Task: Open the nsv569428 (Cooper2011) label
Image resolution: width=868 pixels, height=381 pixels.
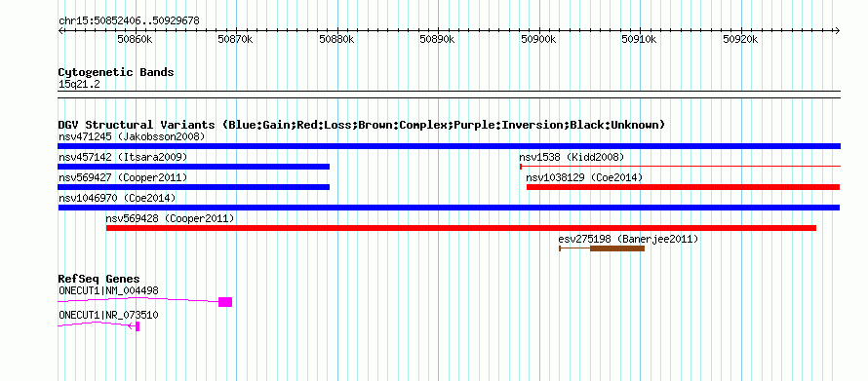Action: point(170,218)
